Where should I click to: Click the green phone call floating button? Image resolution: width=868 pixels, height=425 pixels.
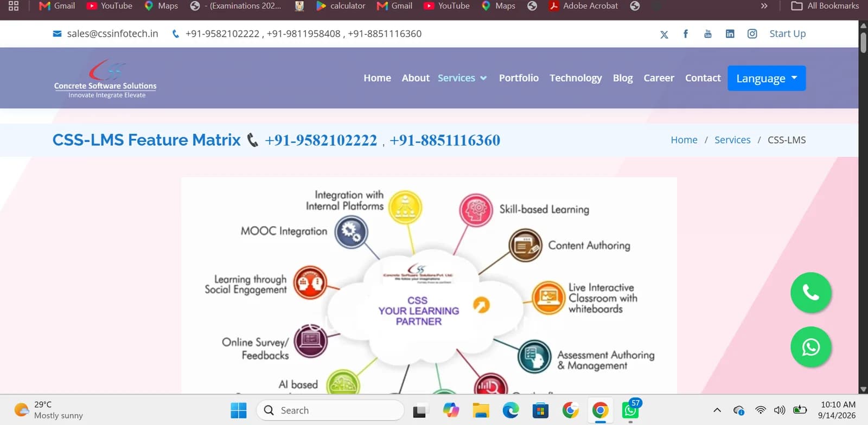[811, 293]
